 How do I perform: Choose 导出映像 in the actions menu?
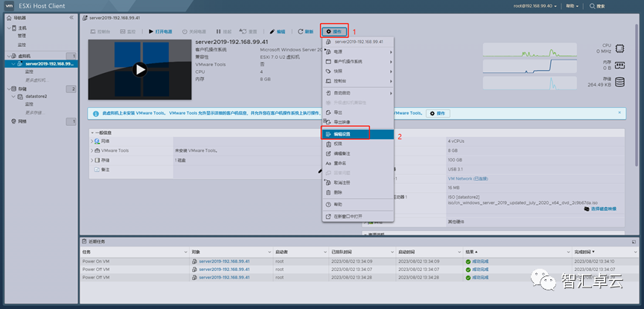coord(357,122)
